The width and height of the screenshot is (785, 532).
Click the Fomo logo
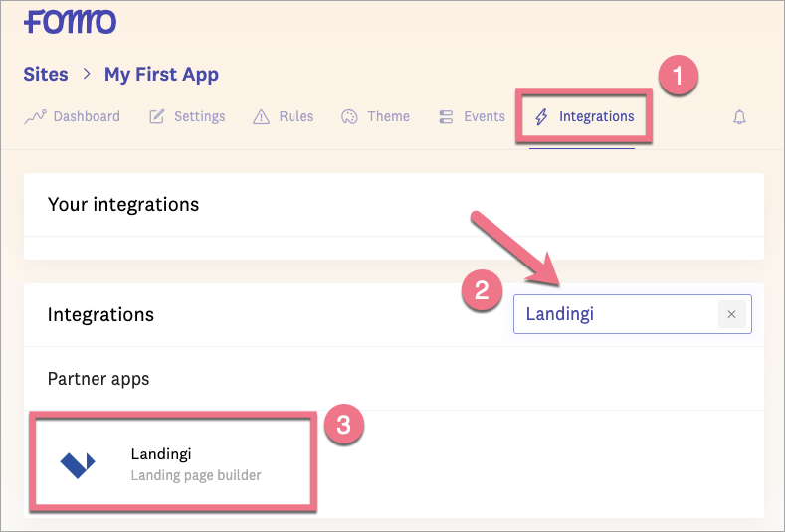[70, 20]
